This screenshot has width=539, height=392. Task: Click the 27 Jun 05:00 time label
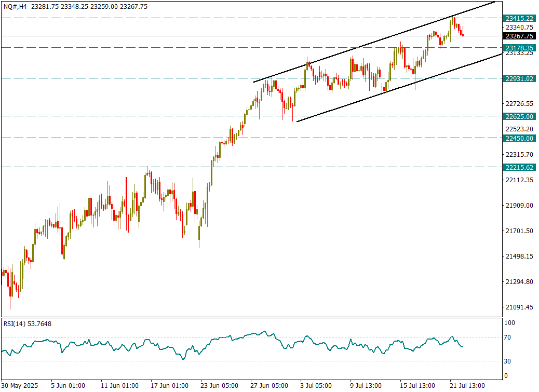click(269, 385)
